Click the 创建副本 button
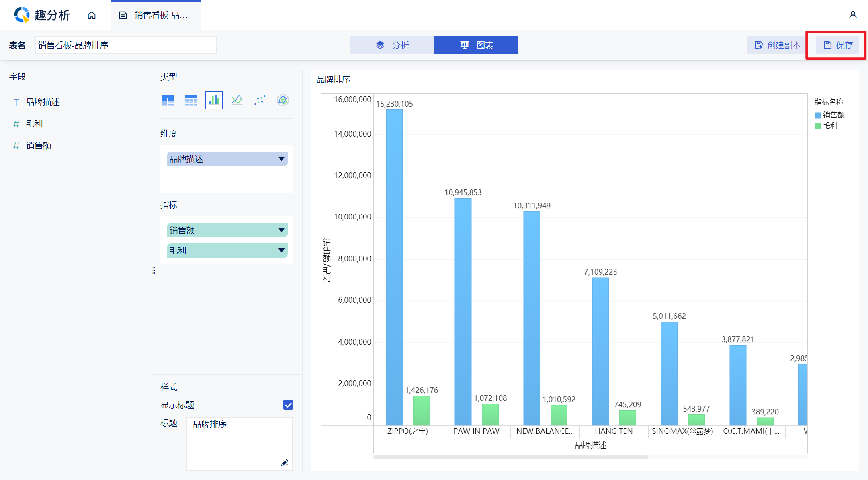The height and width of the screenshot is (480, 868). [x=778, y=45]
